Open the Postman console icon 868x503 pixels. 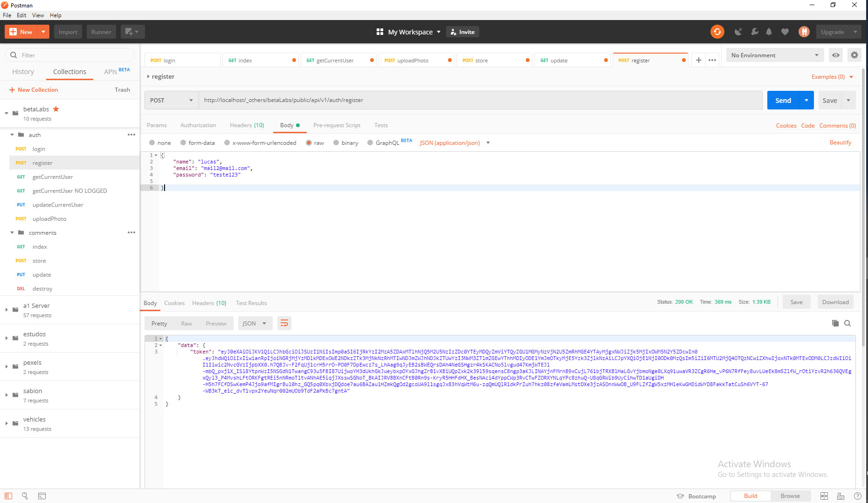tap(42, 496)
